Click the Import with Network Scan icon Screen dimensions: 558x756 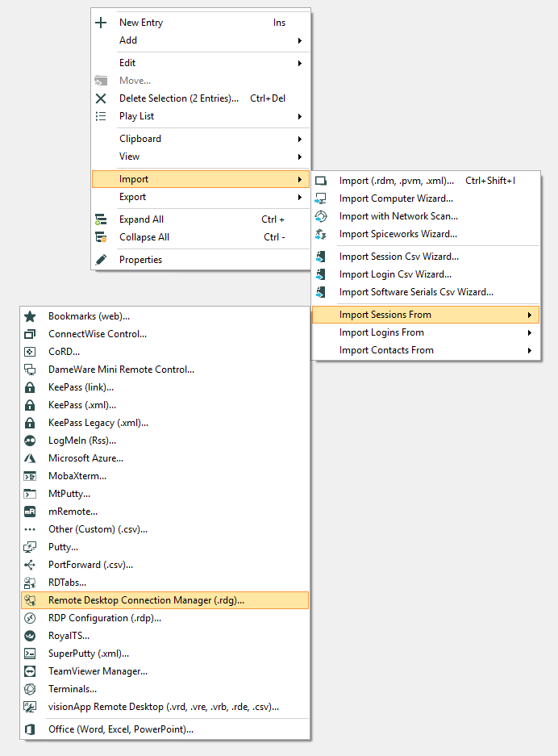pos(321,216)
